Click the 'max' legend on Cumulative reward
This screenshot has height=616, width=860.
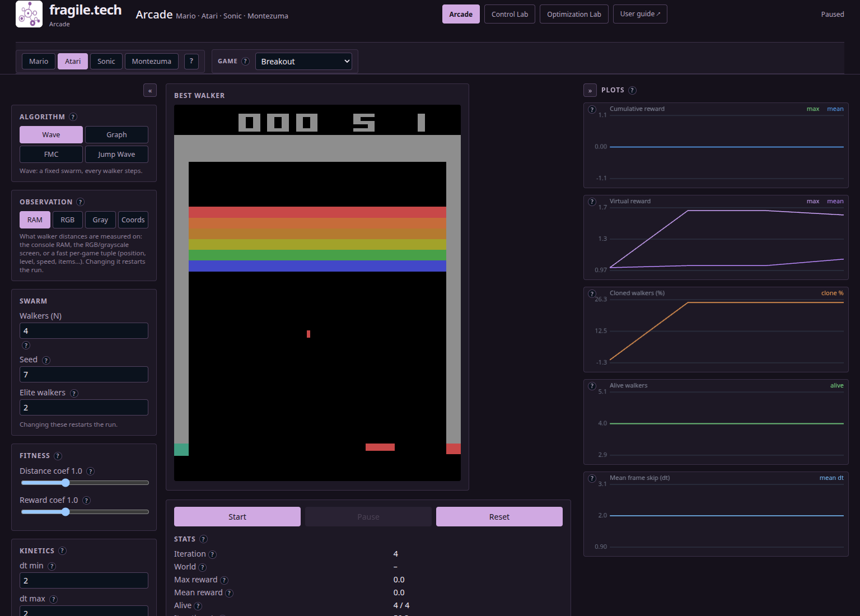(x=813, y=109)
